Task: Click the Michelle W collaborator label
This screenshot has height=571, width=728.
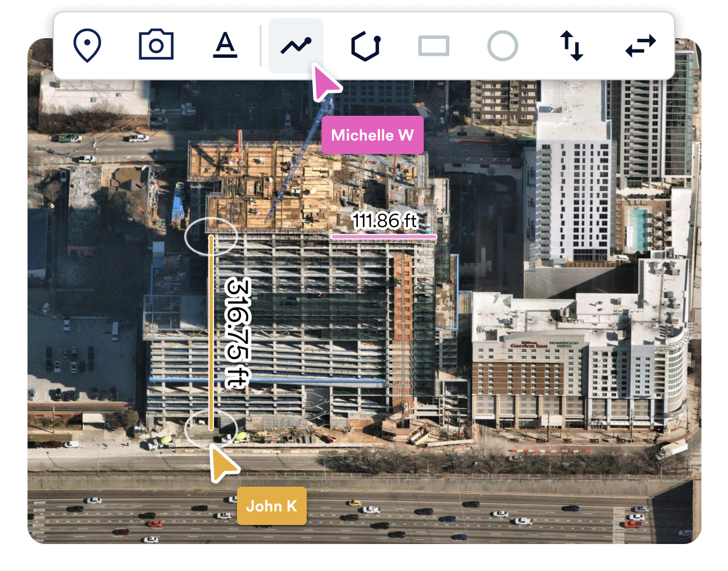Action: [x=372, y=135]
